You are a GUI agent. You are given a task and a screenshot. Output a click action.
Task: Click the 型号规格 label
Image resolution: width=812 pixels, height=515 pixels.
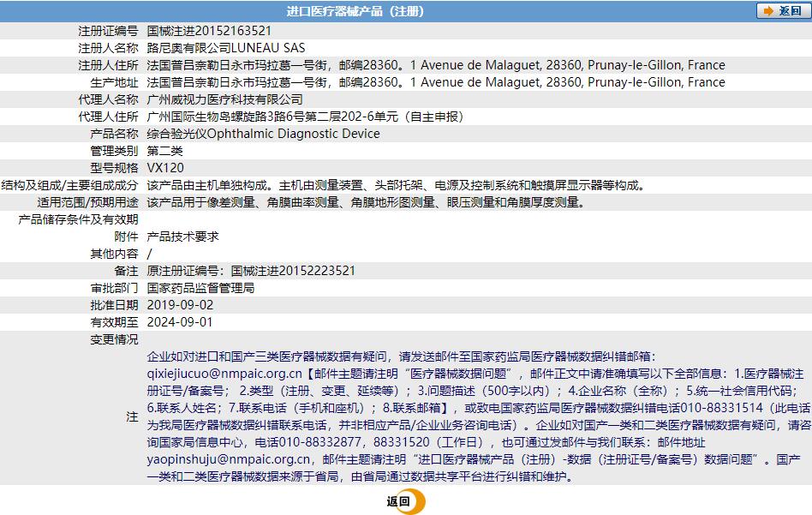point(115,167)
